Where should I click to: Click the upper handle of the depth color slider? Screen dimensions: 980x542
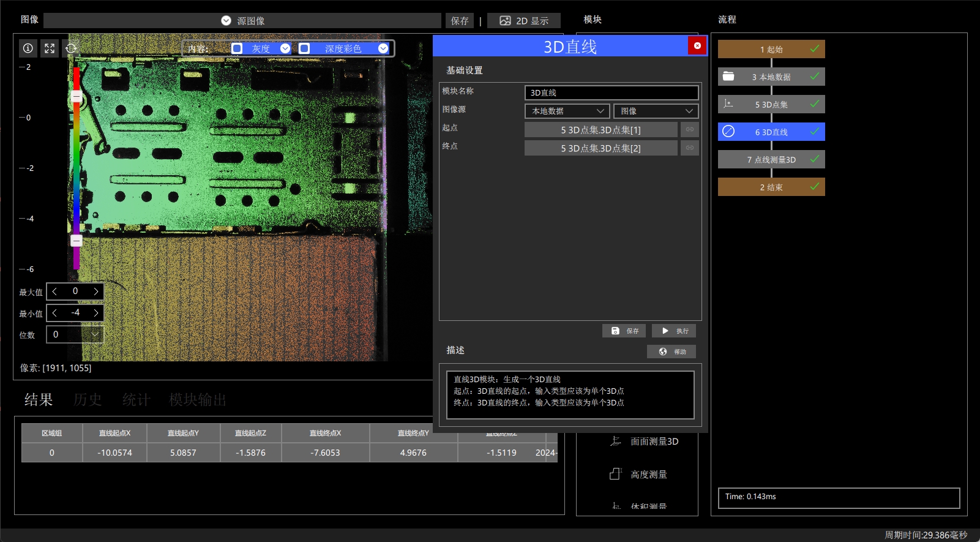point(77,97)
